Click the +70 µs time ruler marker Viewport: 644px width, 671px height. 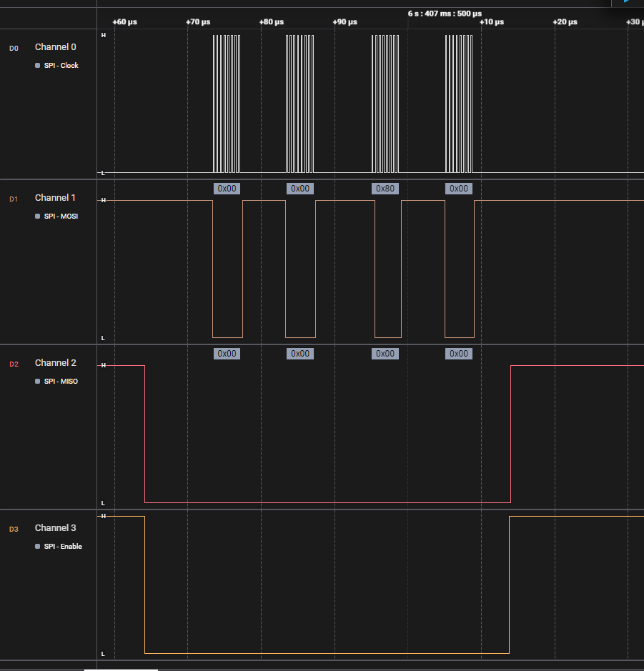[198, 22]
